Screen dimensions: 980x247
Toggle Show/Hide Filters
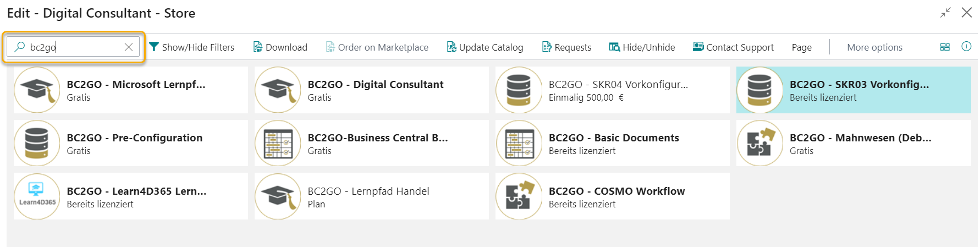coord(192,47)
